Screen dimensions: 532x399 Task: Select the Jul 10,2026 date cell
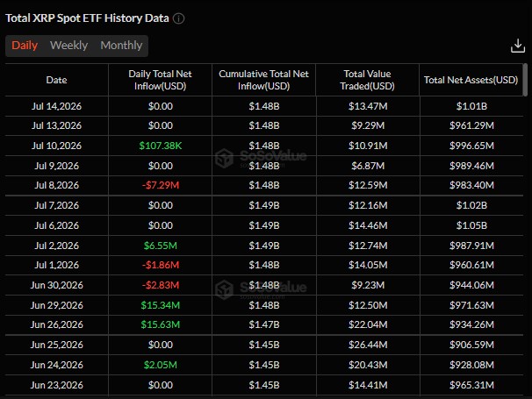coord(56,146)
